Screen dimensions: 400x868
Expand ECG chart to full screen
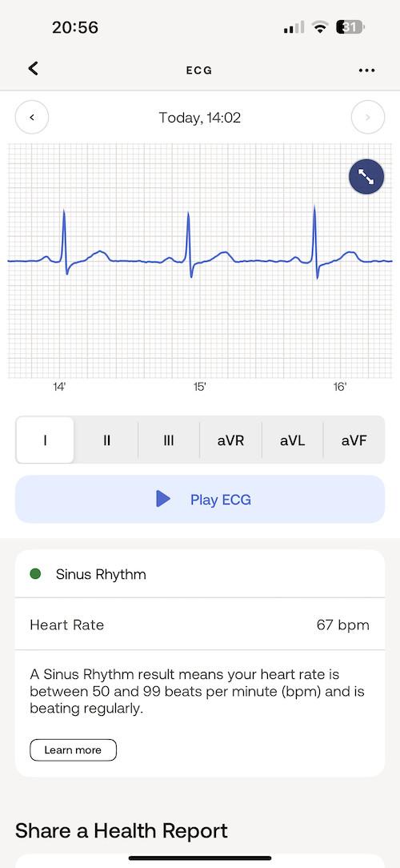pyautogui.click(x=366, y=177)
